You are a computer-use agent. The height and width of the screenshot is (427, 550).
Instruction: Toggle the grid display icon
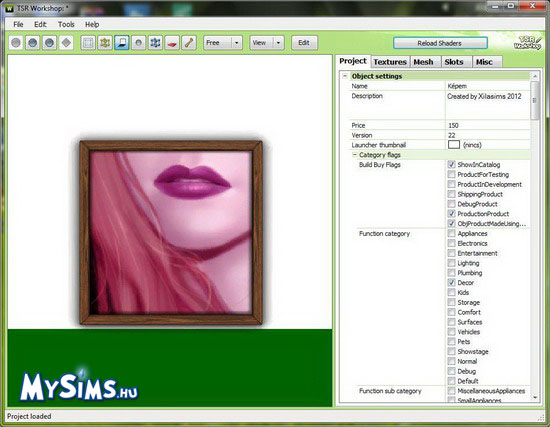pos(88,43)
